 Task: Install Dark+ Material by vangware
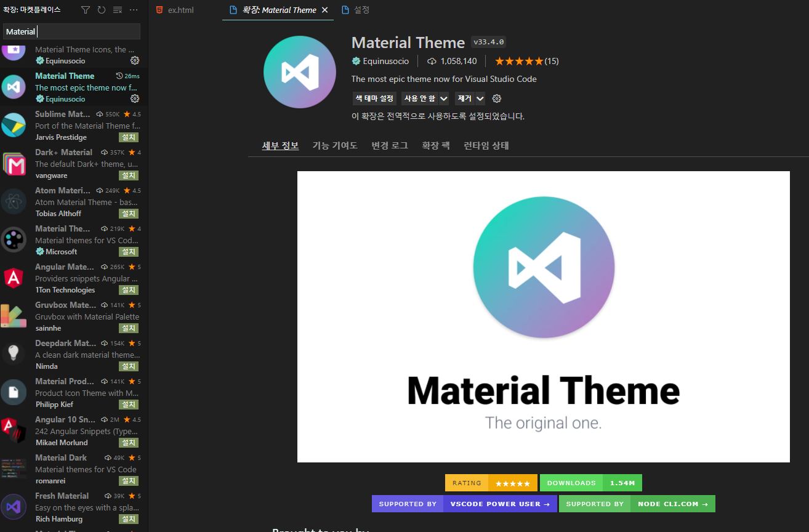[x=129, y=175]
